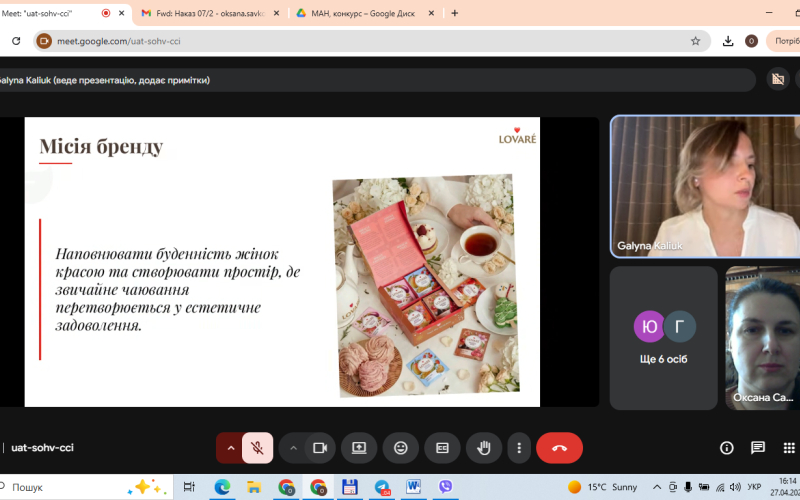The image size is (800, 500).
Task: Bookmark this page with the star
Action: 695,41
